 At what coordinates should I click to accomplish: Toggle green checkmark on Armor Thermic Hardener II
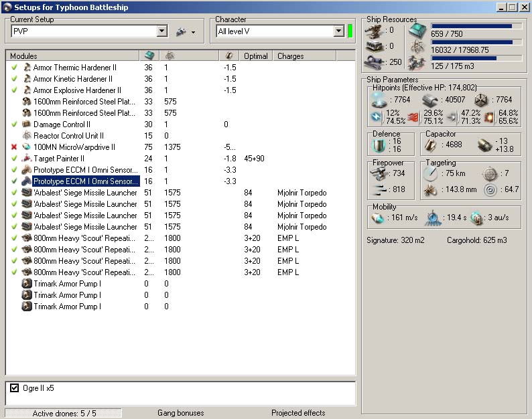pos(15,68)
